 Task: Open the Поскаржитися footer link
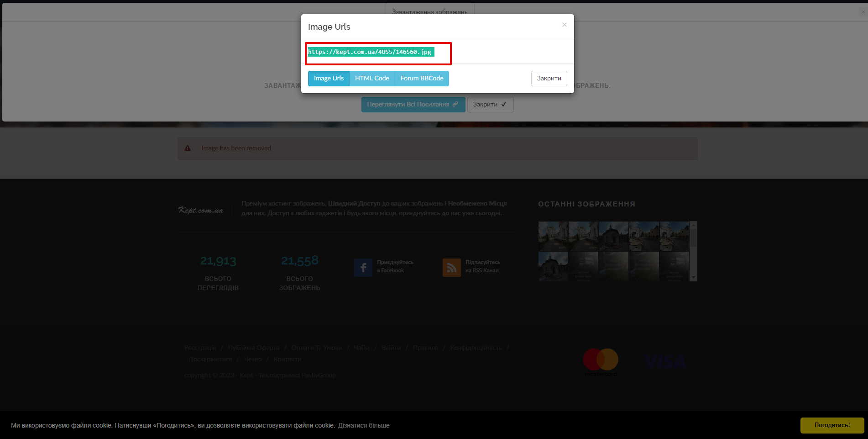pyautogui.click(x=210, y=359)
